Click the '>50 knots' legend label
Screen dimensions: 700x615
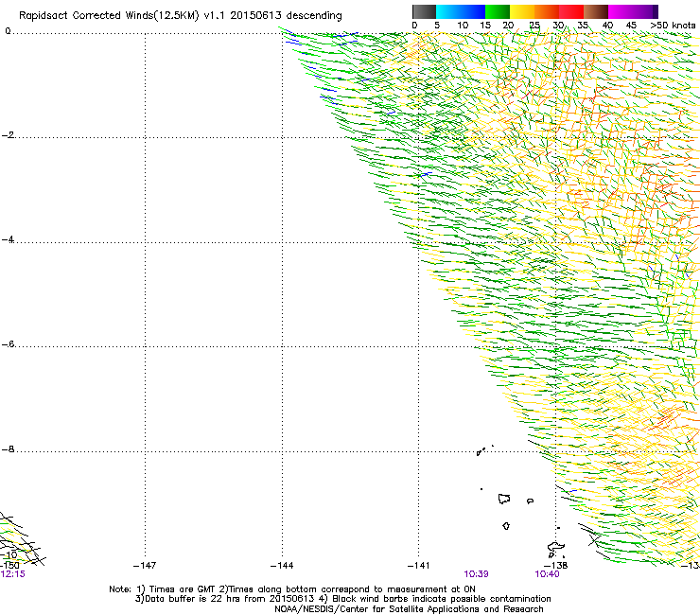click(x=673, y=26)
